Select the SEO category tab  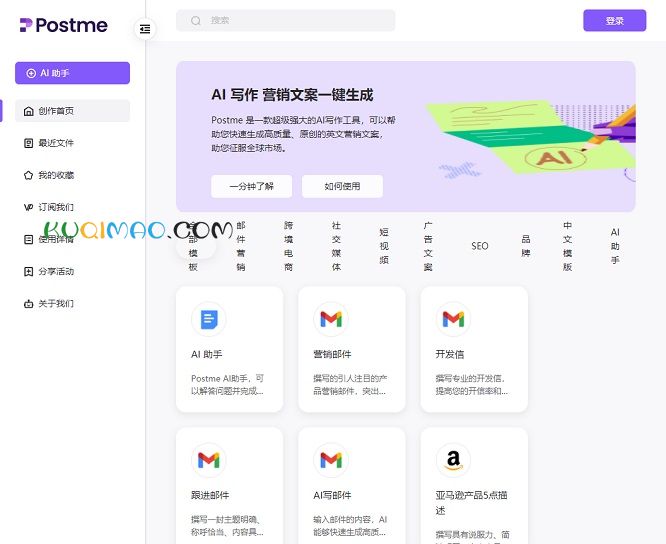click(480, 246)
